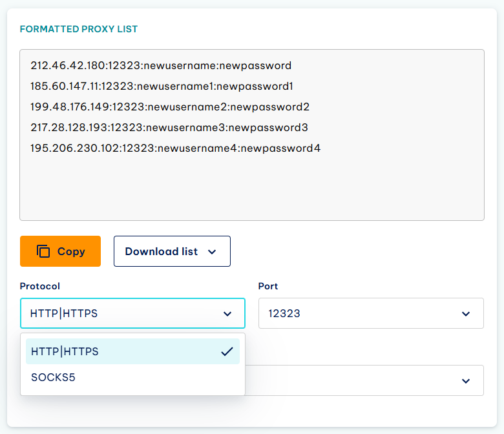Copy the formatted proxy list

(x=61, y=251)
